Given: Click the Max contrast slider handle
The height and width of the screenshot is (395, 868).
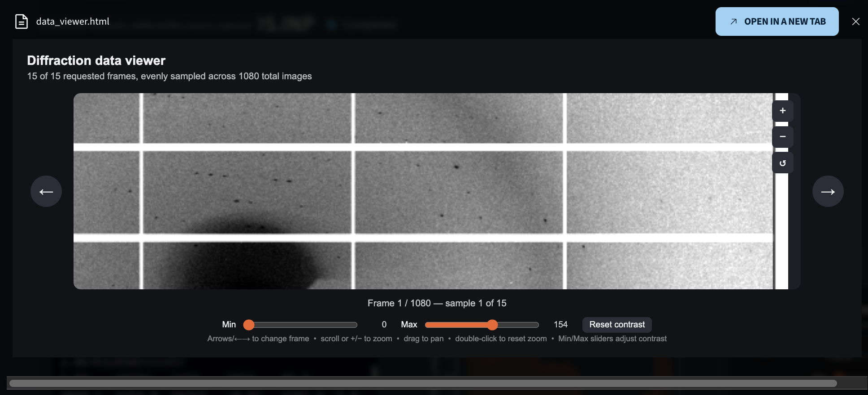Looking at the screenshot, I should pos(492,325).
